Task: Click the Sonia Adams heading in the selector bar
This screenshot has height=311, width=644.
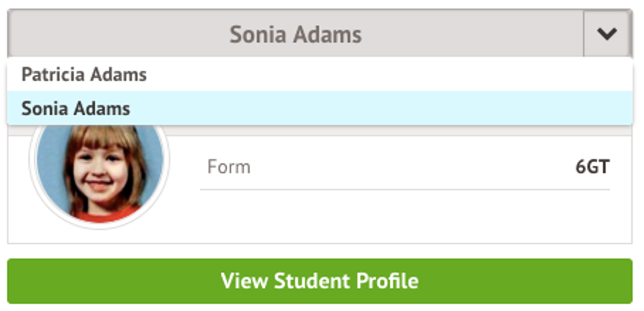Action: click(295, 34)
